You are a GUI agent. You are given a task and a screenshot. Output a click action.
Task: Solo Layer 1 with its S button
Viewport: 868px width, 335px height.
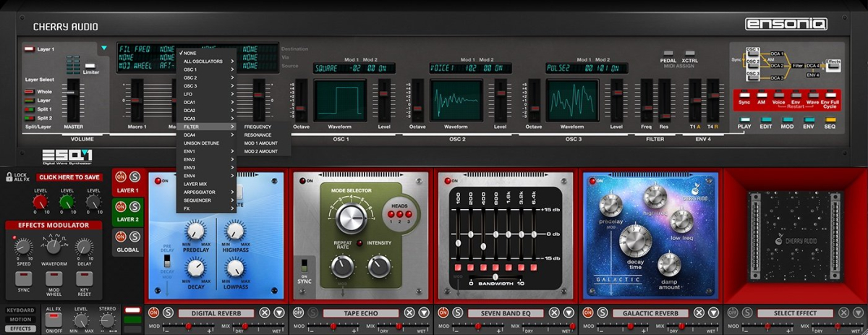click(x=135, y=176)
